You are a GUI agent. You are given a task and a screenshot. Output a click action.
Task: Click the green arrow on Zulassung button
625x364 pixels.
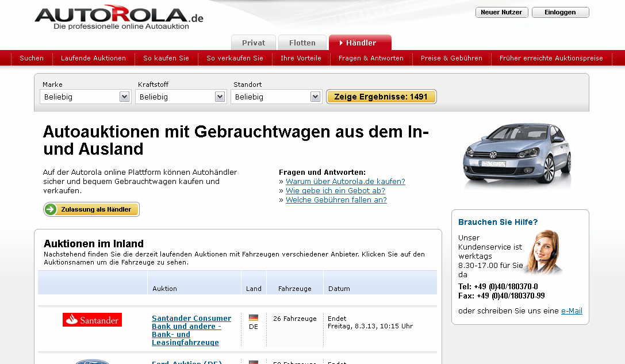click(x=51, y=209)
